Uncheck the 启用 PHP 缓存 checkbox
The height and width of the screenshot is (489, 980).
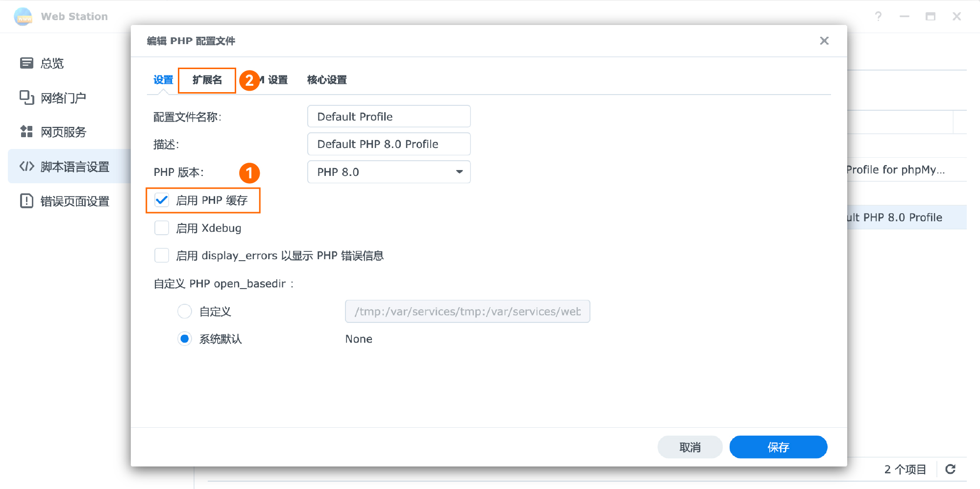(162, 200)
